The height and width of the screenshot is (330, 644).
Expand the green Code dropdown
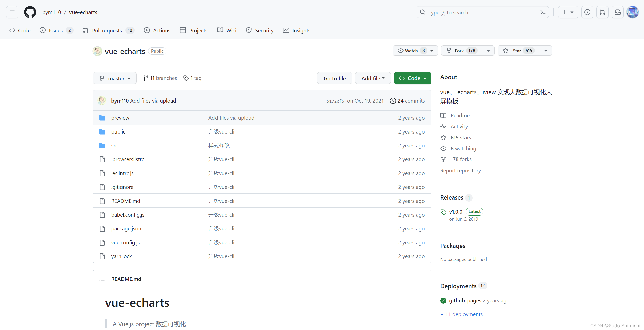(x=412, y=78)
